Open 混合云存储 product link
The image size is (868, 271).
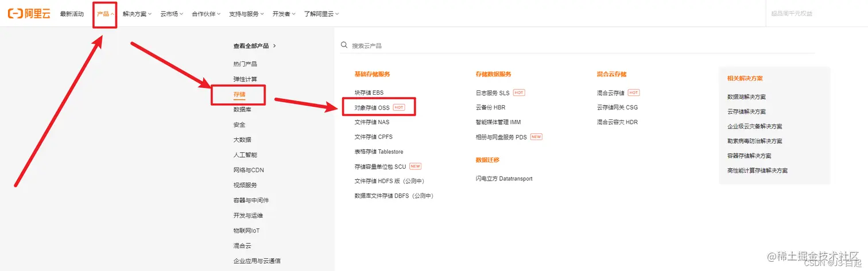(611, 92)
